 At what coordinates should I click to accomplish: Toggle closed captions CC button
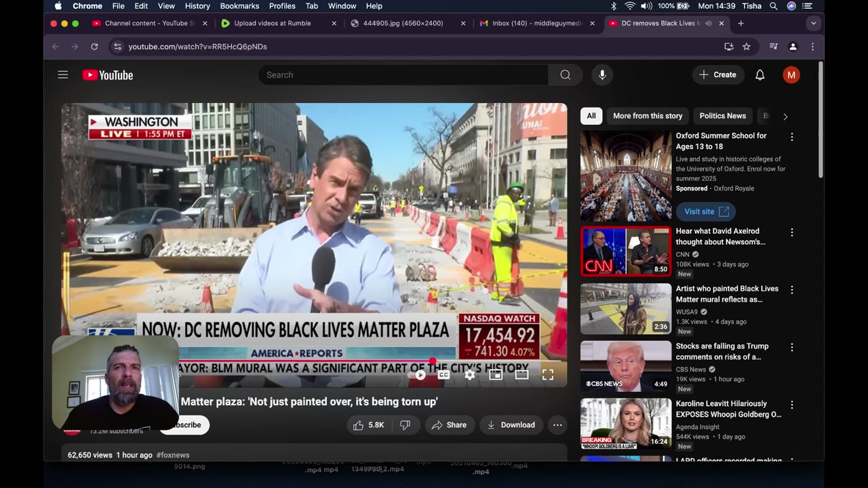point(443,374)
